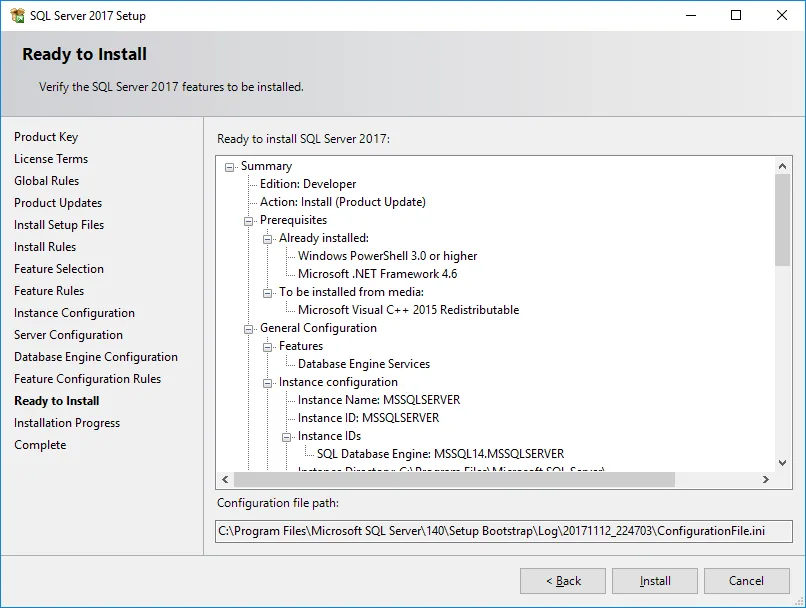Click the SQL Server Setup title bar icon

[17, 15]
